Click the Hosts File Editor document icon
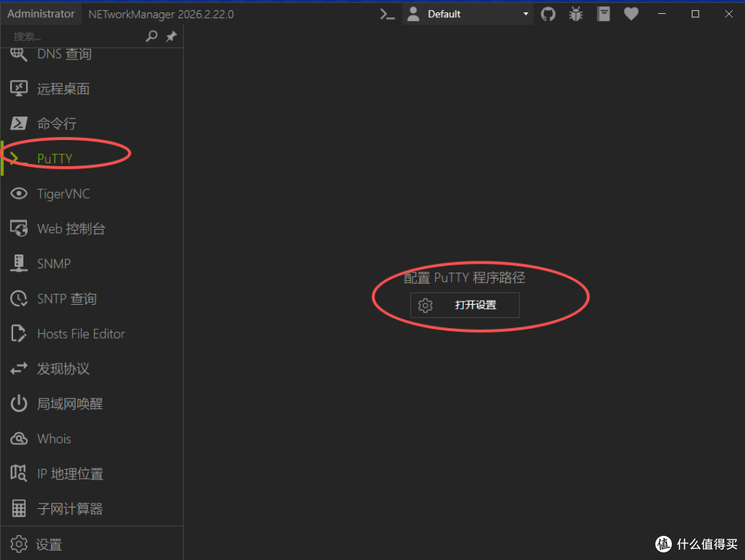Viewport: 745px width, 560px height. (19, 333)
